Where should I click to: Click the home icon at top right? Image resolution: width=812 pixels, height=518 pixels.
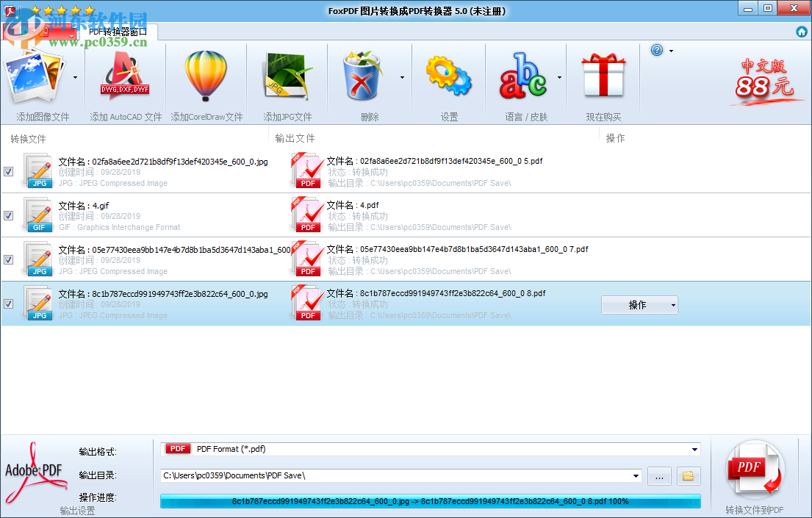tap(801, 32)
